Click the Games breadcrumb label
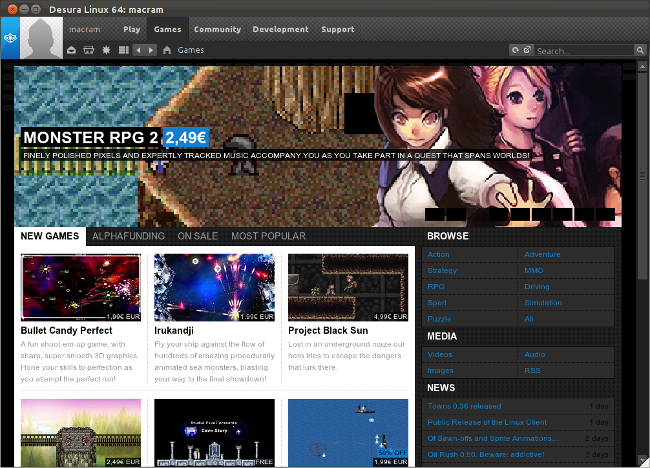 tap(191, 50)
